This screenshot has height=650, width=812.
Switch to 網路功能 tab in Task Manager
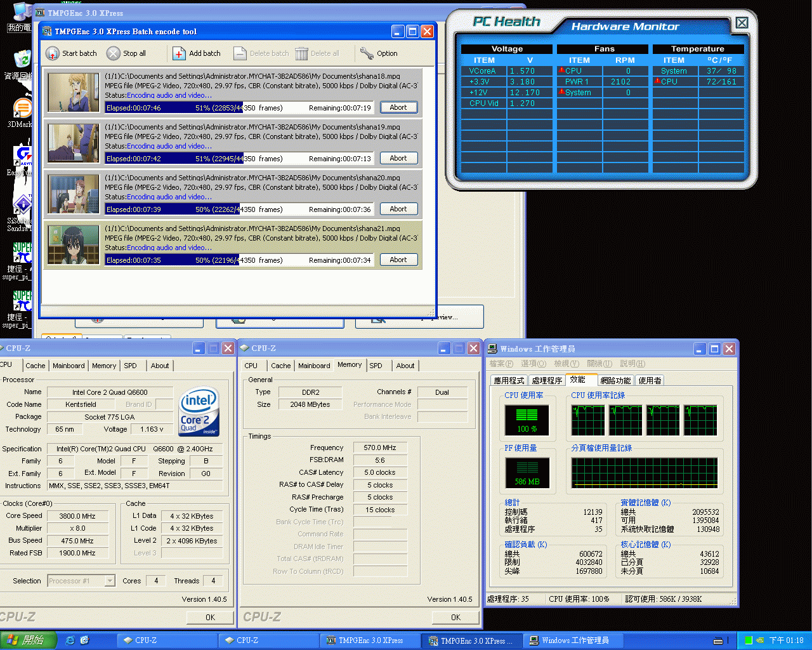615,381
